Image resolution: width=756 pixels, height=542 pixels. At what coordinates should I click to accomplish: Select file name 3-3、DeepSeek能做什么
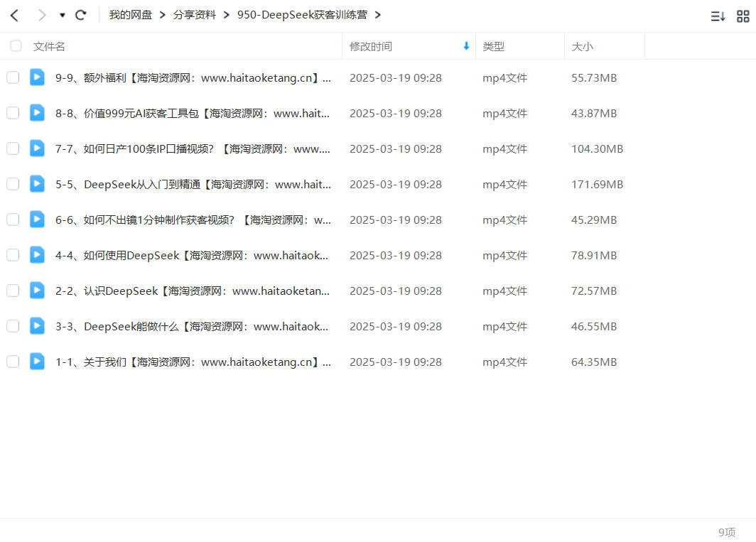pos(193,327)
